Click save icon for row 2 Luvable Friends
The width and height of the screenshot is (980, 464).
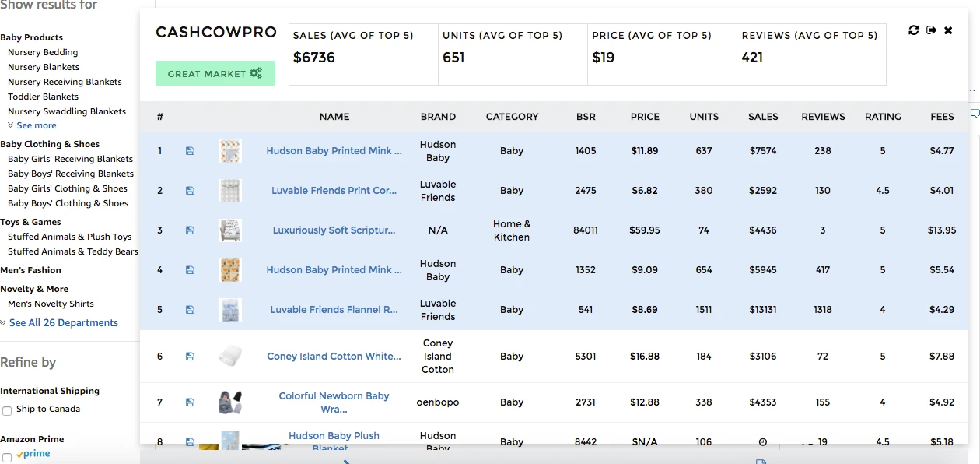pos(190,191)
